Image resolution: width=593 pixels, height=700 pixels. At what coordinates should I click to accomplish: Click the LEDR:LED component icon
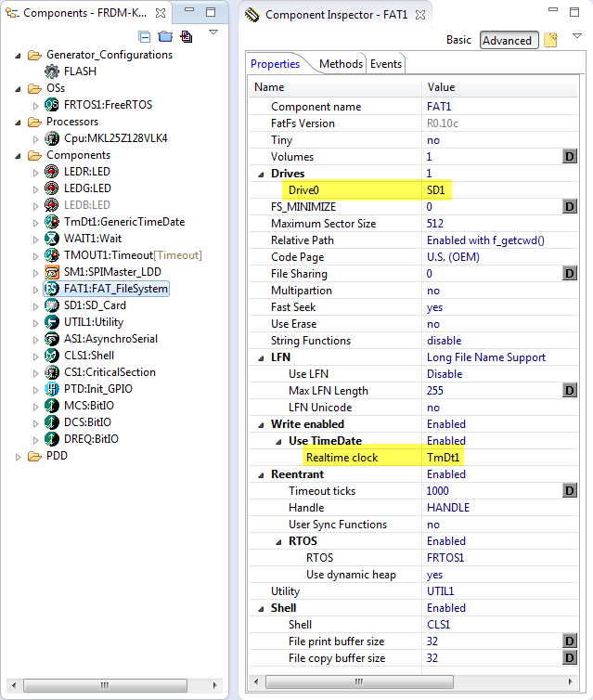pyautogui.click(x=52, y=172)
